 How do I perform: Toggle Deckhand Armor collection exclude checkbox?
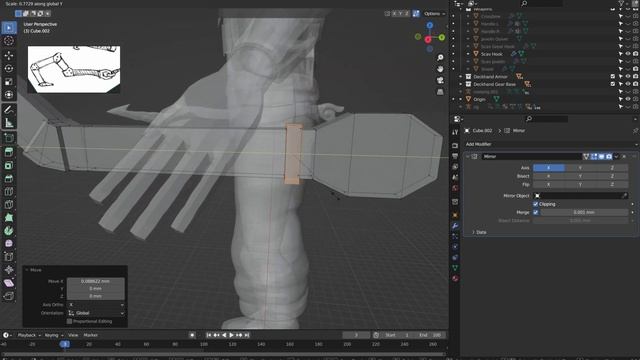tap(613, 77)
